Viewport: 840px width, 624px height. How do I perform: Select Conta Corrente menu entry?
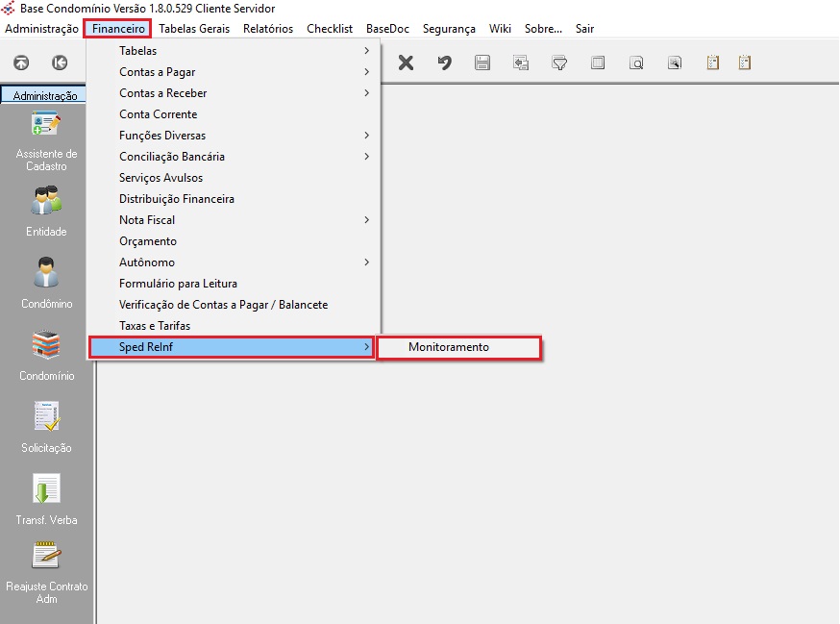click(x=233, y=114)
